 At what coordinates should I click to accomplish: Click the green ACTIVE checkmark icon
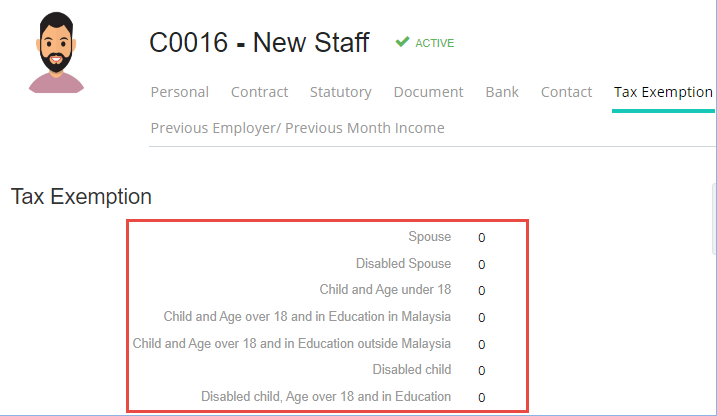pyautogui.click(x=402, y=42)
